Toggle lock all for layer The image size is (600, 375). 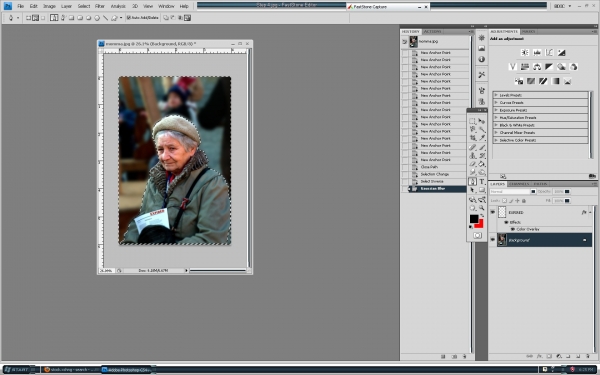(524, 201)
